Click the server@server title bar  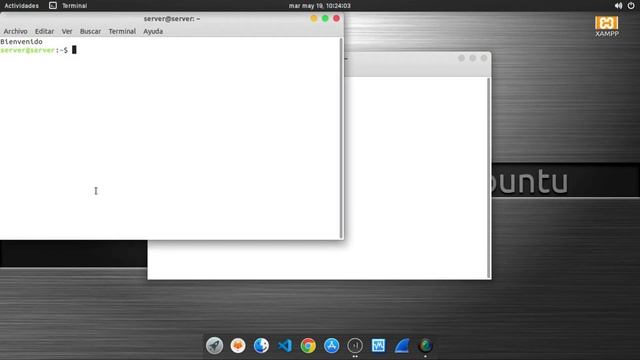(x=172, y=19)
